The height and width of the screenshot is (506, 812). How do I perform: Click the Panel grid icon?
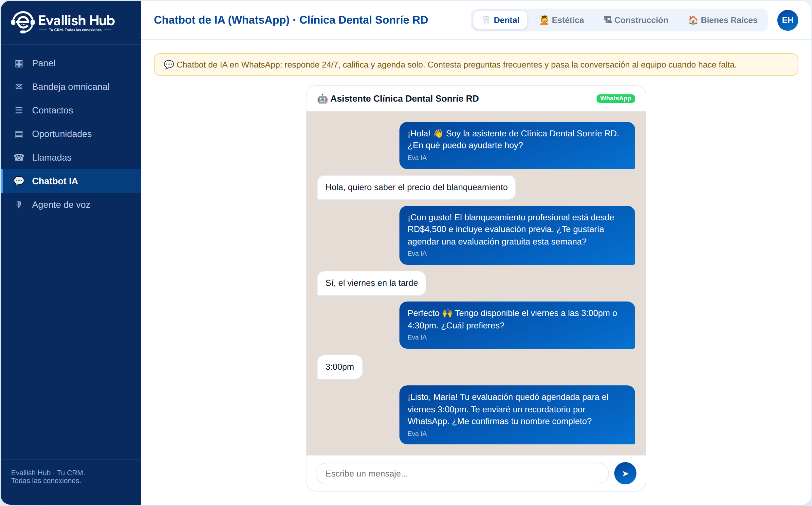(19, 63)
